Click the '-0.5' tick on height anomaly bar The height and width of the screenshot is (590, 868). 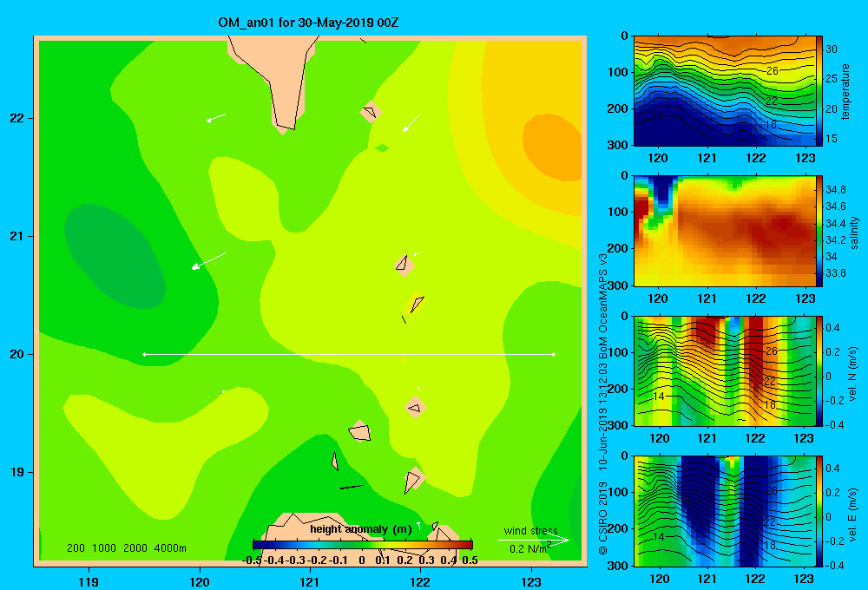253,560
